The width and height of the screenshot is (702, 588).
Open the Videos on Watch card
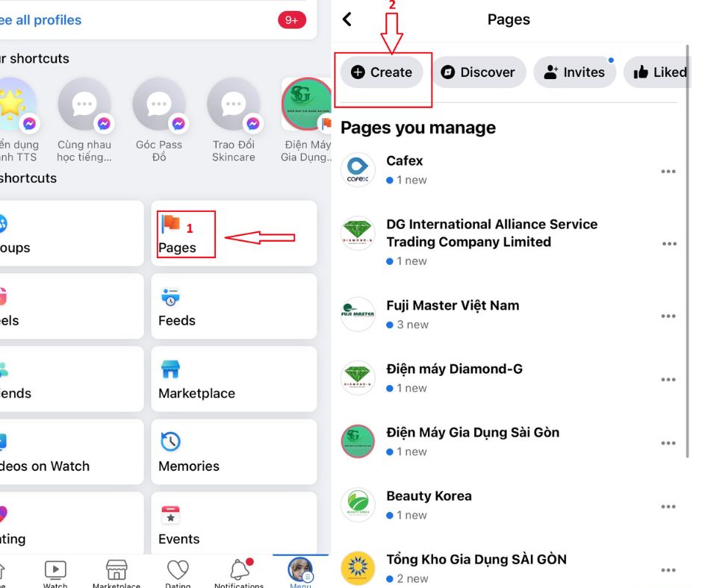72,451
